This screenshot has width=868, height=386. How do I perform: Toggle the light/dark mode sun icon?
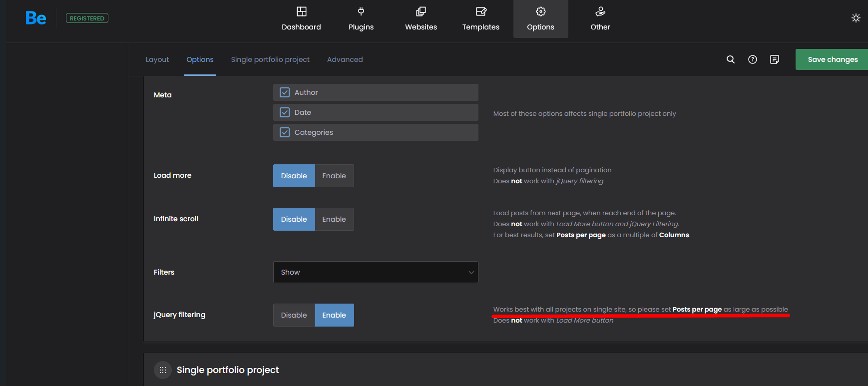pos(856,18)
